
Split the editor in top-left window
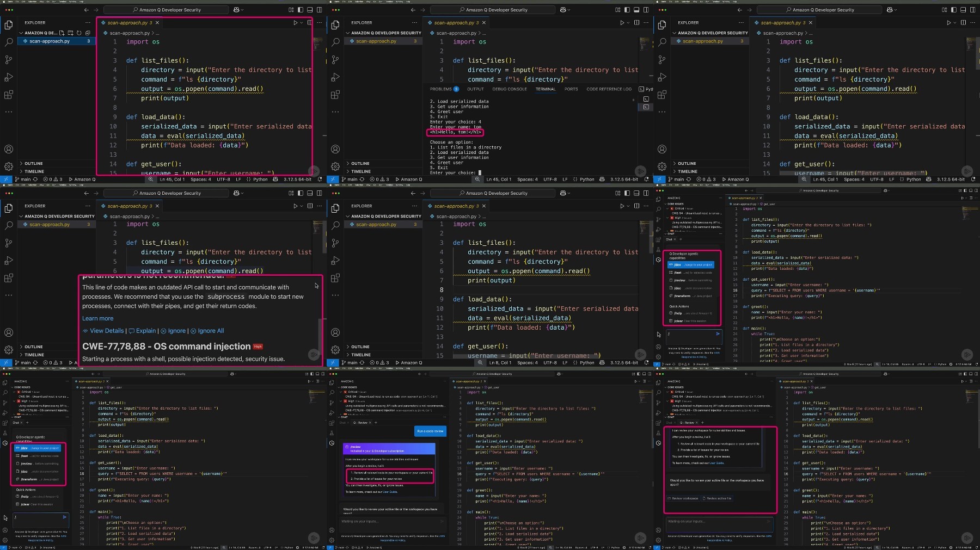click(x=310, y=23)
